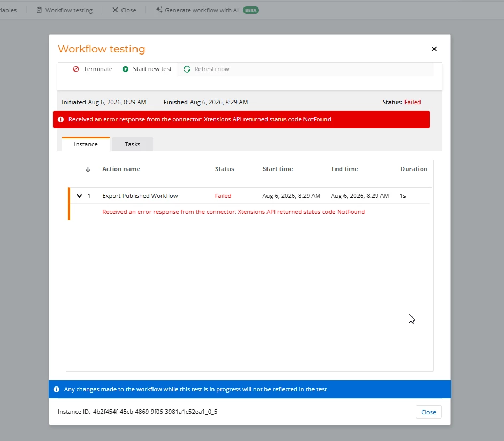Click the Action name column header
The width and height of the screenshot is (504, 441).
pyautogui.click(x=121, y=169)
